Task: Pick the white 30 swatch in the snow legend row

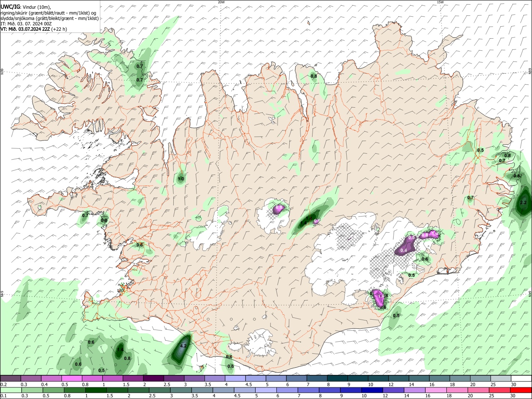Action: (521, 378)
